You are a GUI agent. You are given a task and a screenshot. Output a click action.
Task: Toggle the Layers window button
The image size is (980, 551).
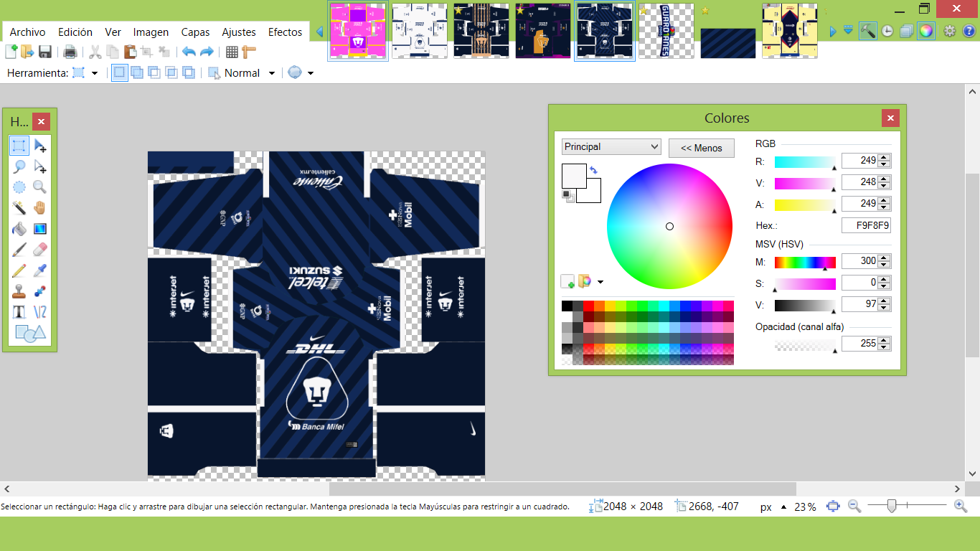[907, 31]
